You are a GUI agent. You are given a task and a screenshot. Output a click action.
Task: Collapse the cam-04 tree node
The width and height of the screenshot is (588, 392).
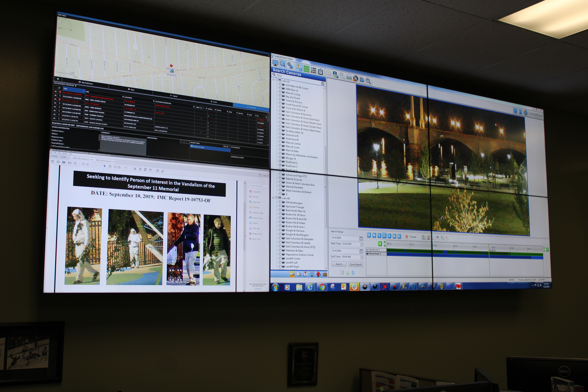point(273,198)
